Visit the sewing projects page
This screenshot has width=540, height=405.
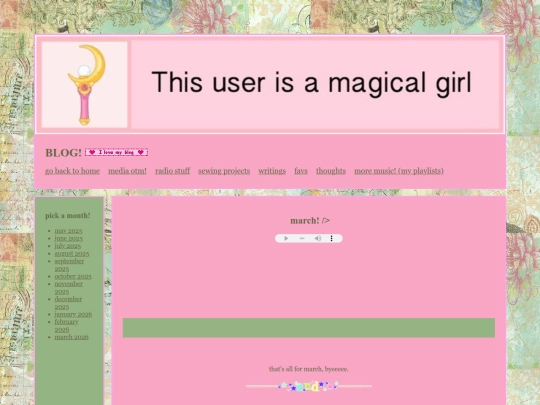(224, 171)
